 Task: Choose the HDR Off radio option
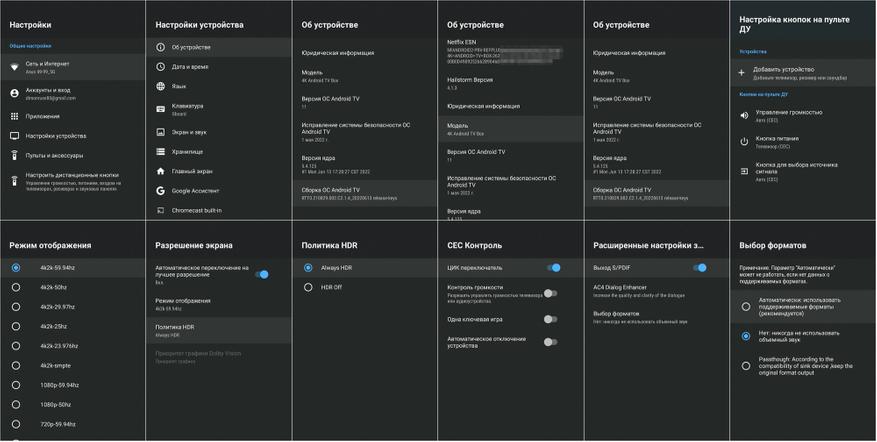click(308, 287)
